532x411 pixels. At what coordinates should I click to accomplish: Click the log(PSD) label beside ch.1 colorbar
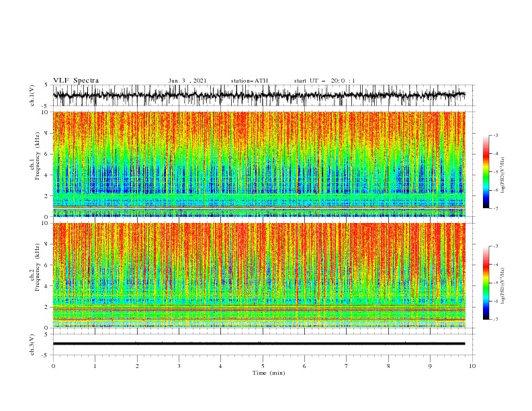coord(503,175)
